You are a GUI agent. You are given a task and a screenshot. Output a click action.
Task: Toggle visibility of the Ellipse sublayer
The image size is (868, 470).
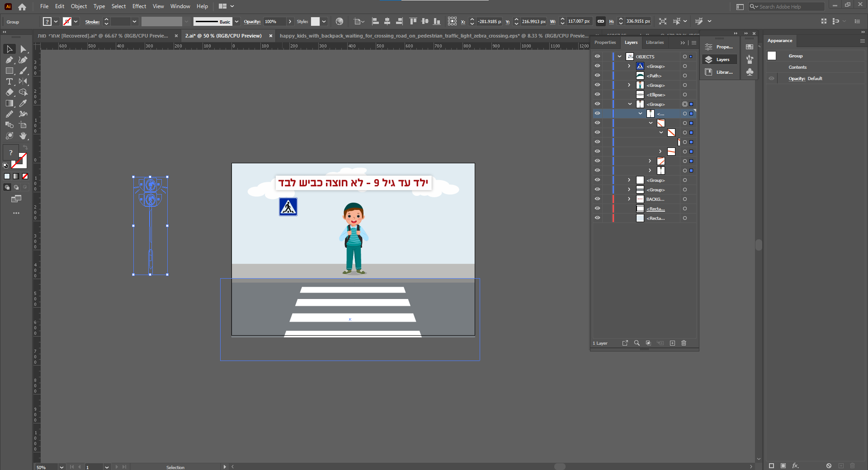[x=597, y=95]
